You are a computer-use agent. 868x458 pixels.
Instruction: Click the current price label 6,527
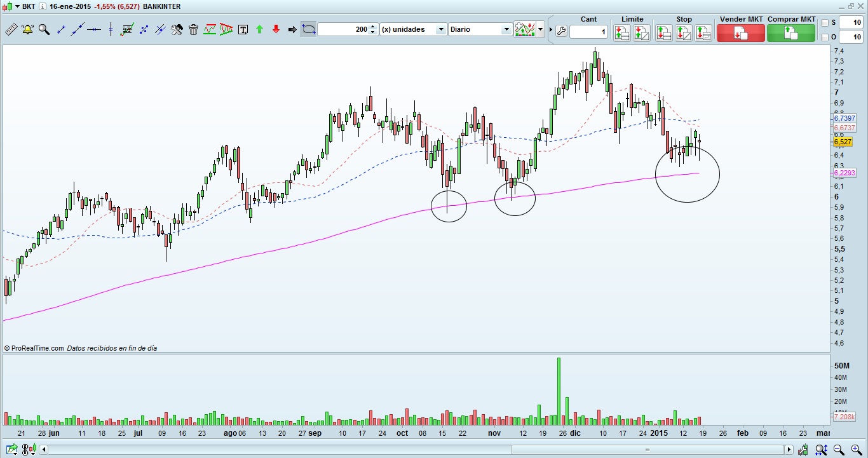pyautogui.click(x=843, y=142)
